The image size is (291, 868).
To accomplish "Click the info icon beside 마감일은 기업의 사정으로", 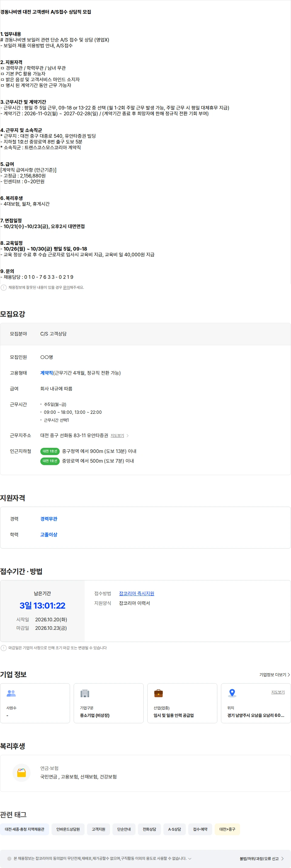I will pyautogui.click(x=3, y=648).
